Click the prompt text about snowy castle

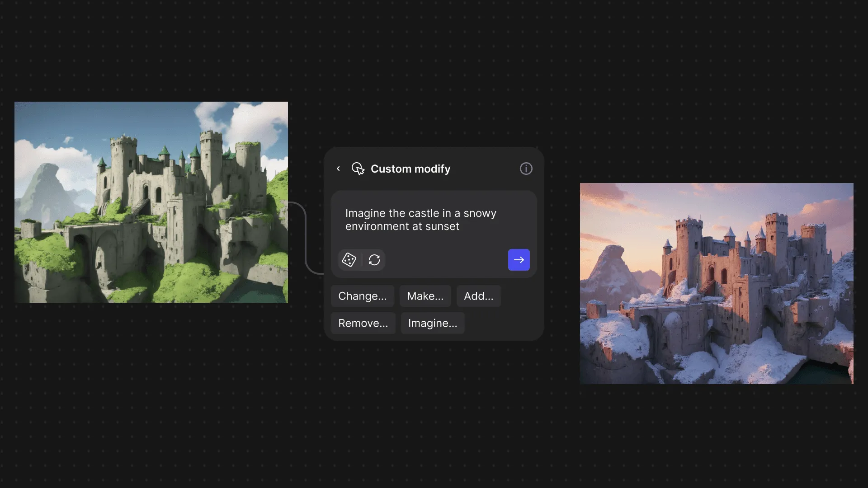coord(421,220)
